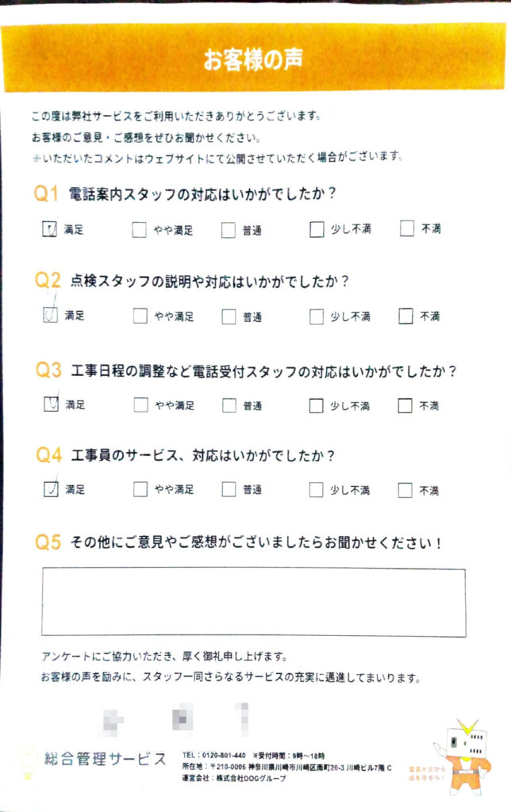This screenshot has width=511, height=812.
Task: Tick the Q4 少し不満 checkbox
Action: [x=317, y=489]
